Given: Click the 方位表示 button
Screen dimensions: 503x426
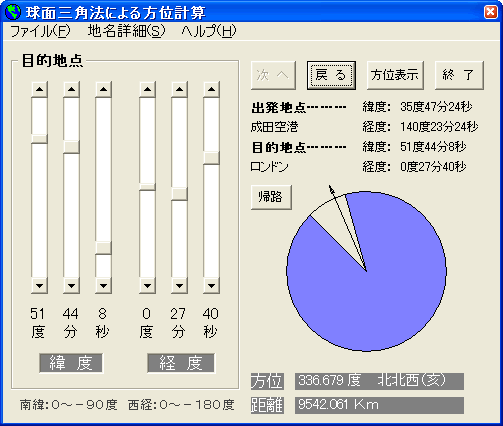Looking at the screenshot, I should 395,75.
